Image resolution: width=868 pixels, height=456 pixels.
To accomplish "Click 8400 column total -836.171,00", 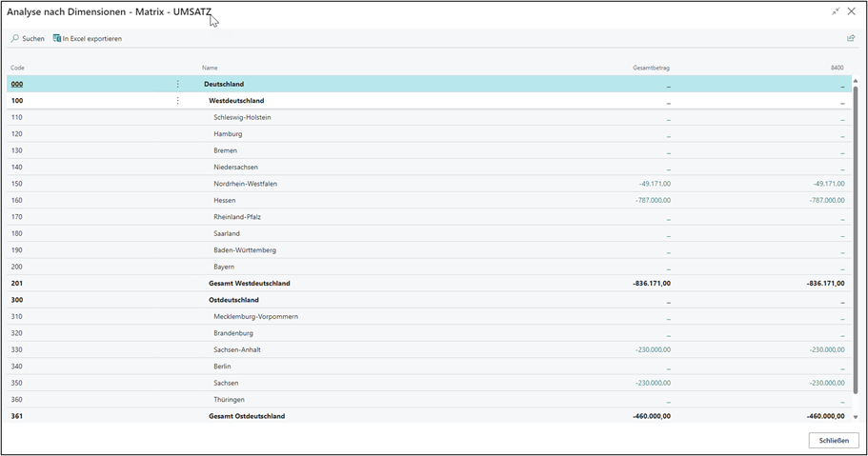I will click(826, 284).
